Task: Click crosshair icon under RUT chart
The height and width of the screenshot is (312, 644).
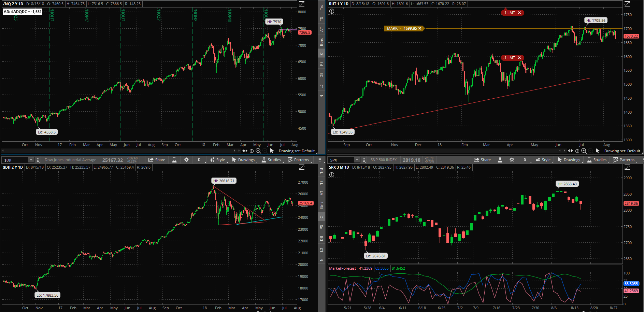Action: coord(577,151)
